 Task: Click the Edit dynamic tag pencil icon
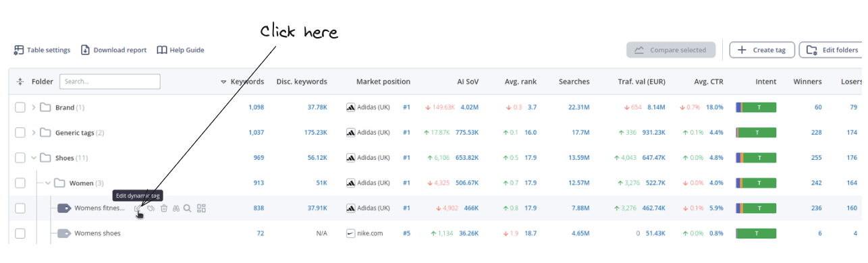[x=138, y=208]
